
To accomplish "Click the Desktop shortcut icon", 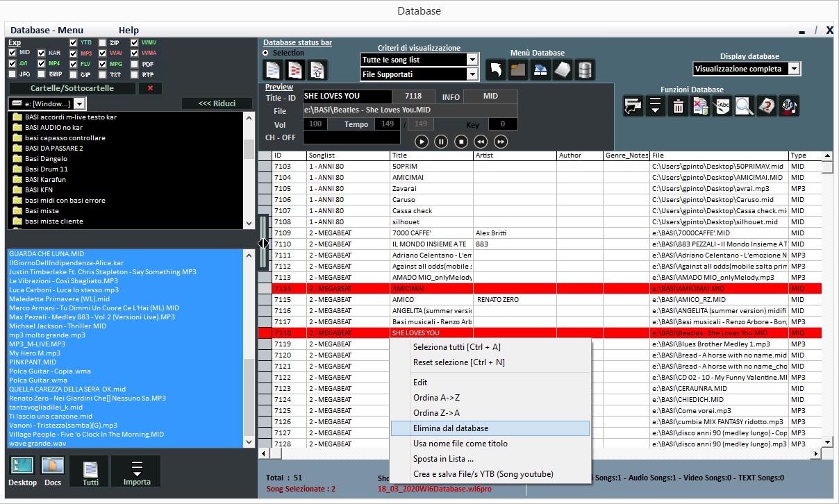I will (x=23, y=467).
